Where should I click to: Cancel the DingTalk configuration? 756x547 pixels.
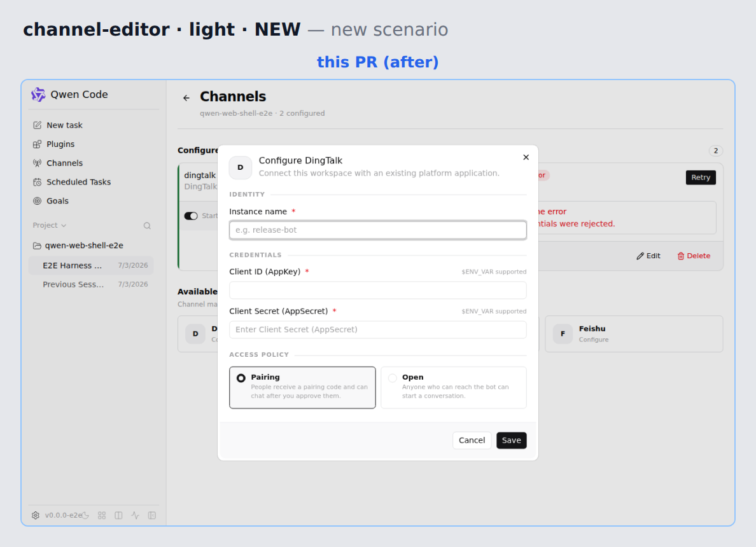point(472,440)
